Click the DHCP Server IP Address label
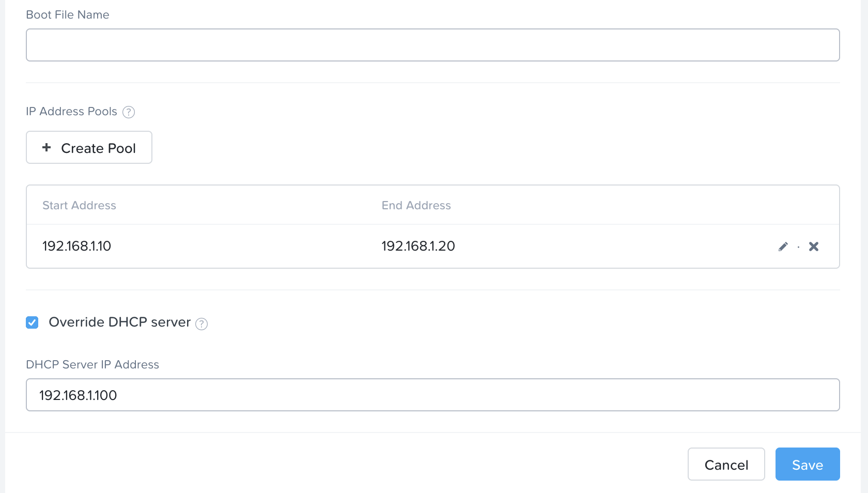 [x=92, y=365]
